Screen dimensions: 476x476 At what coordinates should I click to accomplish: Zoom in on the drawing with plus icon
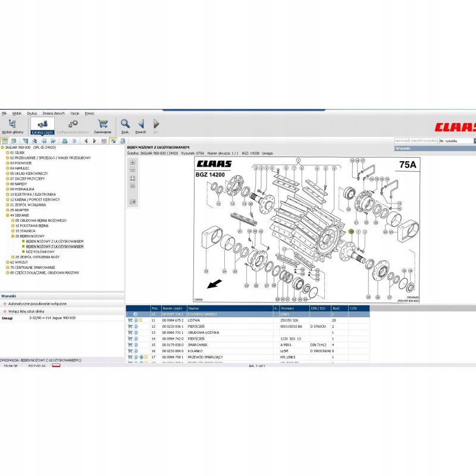click(133, 162)
